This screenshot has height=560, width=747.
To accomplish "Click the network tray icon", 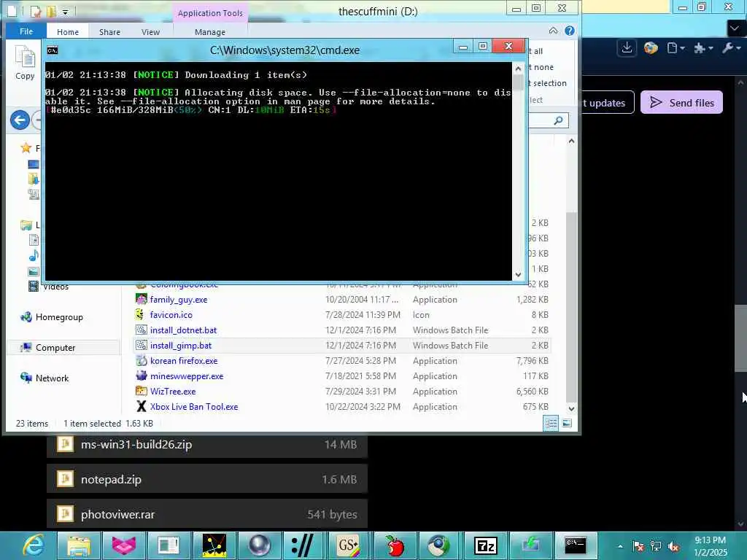I will 656,547.
